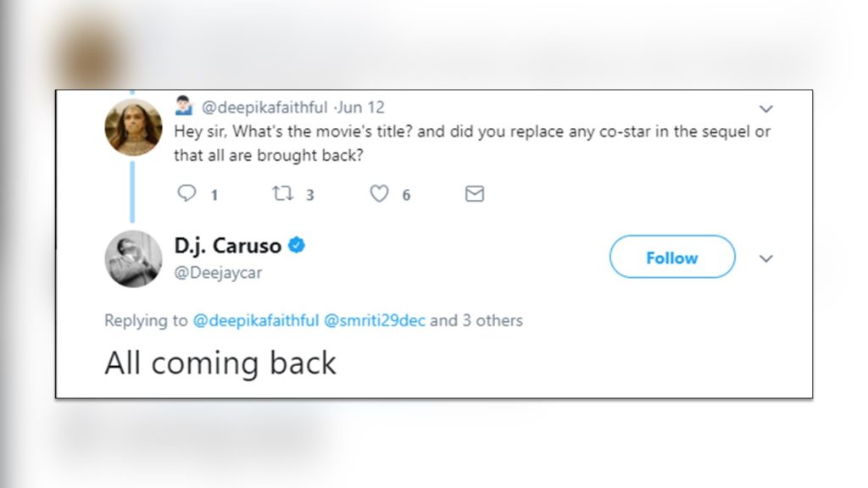Screen dimensions: 868x488
Task: Open @smriti29dec in Replying to line
Action: (x=376, y=320)
